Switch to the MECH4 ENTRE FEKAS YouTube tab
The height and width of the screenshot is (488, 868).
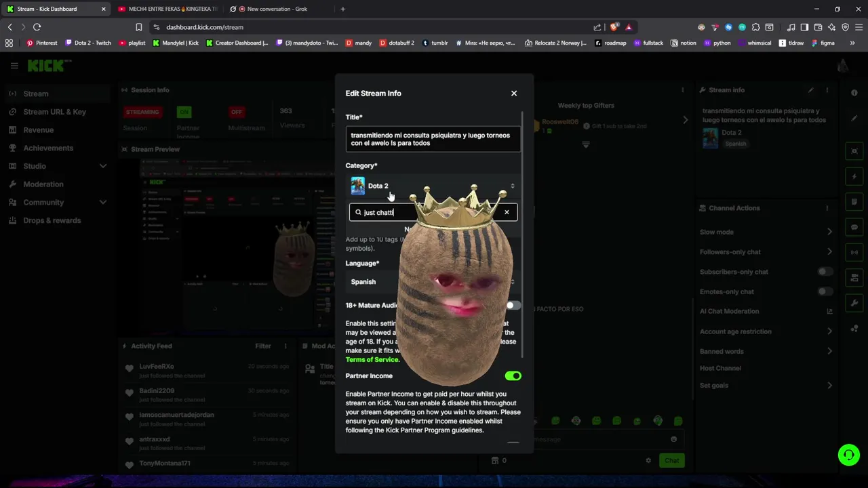[167, 9]
